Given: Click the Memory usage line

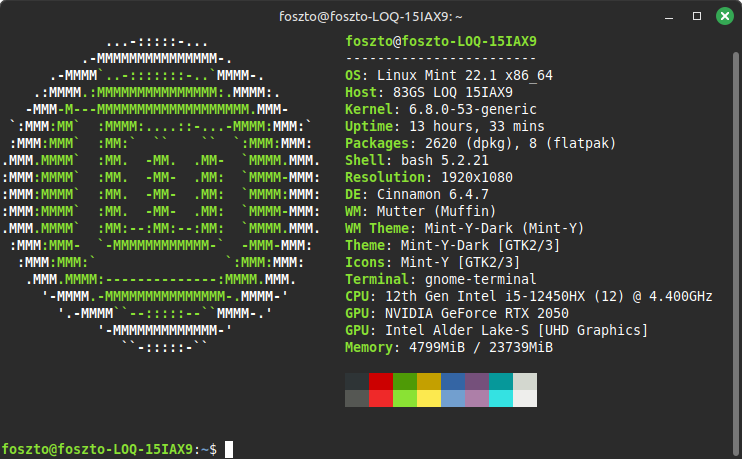Looking at the screenshot, I should click(449, 347).
